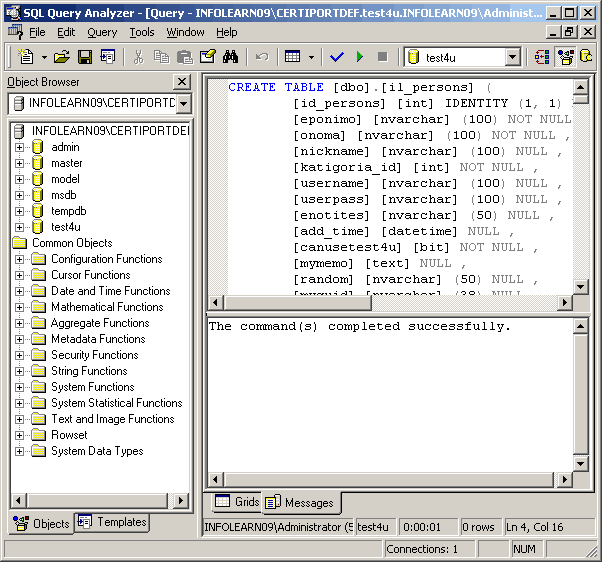Image resolution: width=602 pixels, height=562 pixels.
Task: Click the Paste clipboard icon
Action: (185, 57)
